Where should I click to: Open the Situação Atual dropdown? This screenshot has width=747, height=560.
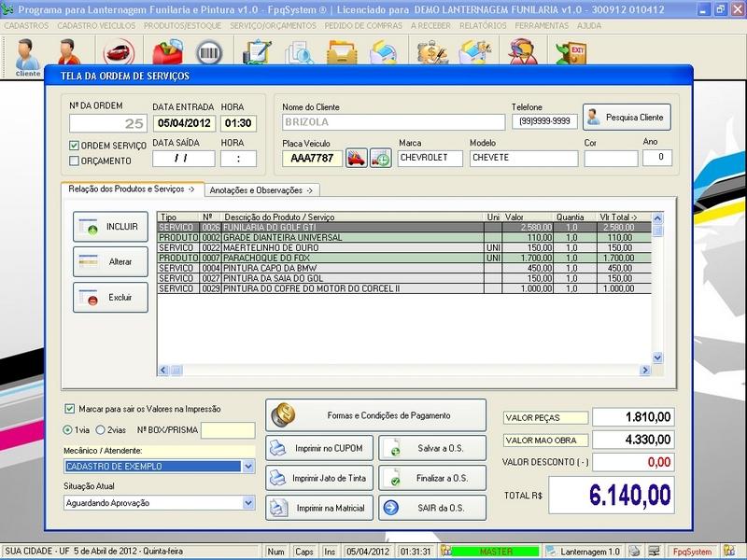247,503
